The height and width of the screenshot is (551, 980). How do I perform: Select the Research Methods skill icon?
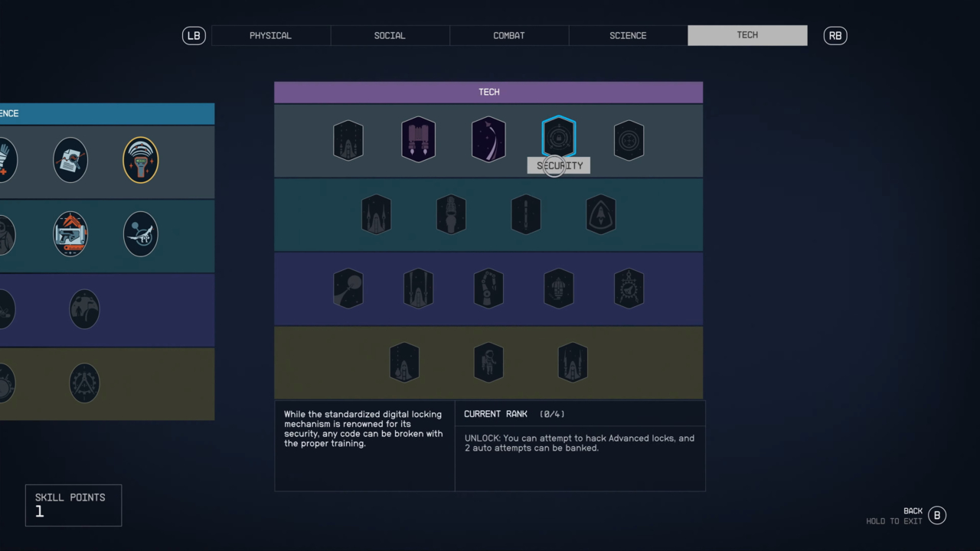tap(70, 160)
